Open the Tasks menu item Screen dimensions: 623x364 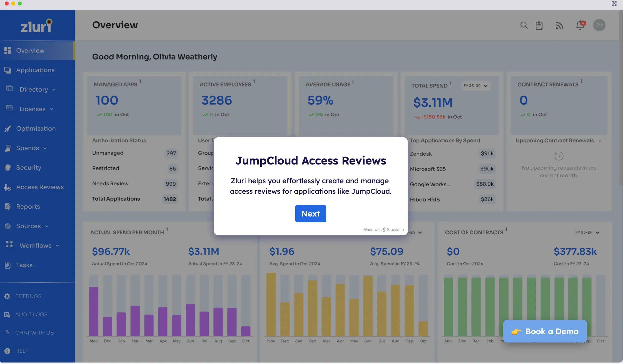[38, 265]
